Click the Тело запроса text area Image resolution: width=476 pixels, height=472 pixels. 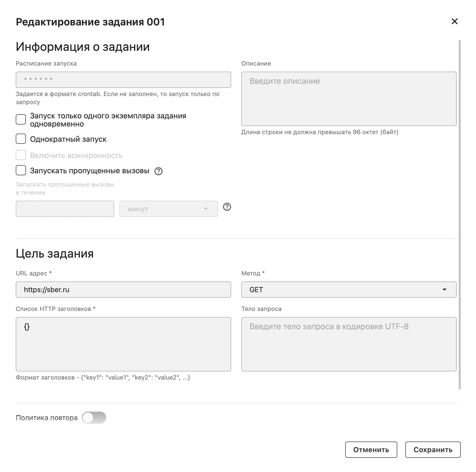pyautogui.click(x=348, y=344)
